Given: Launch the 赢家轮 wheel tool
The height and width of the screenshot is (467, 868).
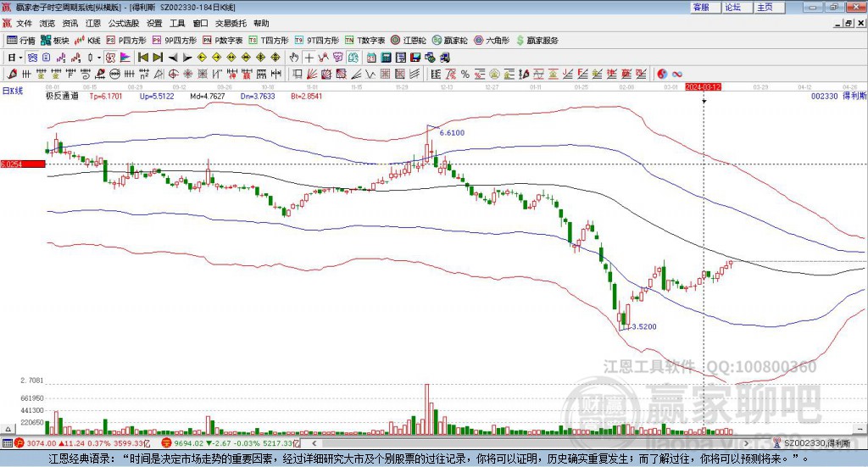Looking at the screenshot, I should coord(449,41).
